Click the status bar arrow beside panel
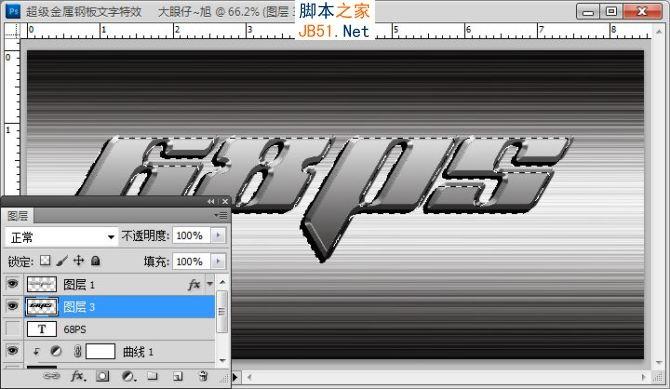670x389 pixels. tap(235, 377)
